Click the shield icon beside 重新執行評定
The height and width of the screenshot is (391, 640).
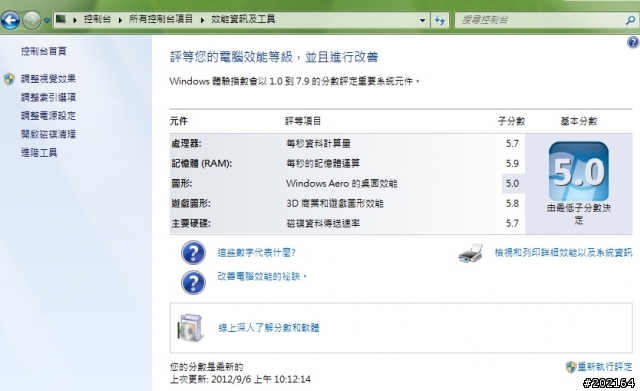click(x=571, y=367)
